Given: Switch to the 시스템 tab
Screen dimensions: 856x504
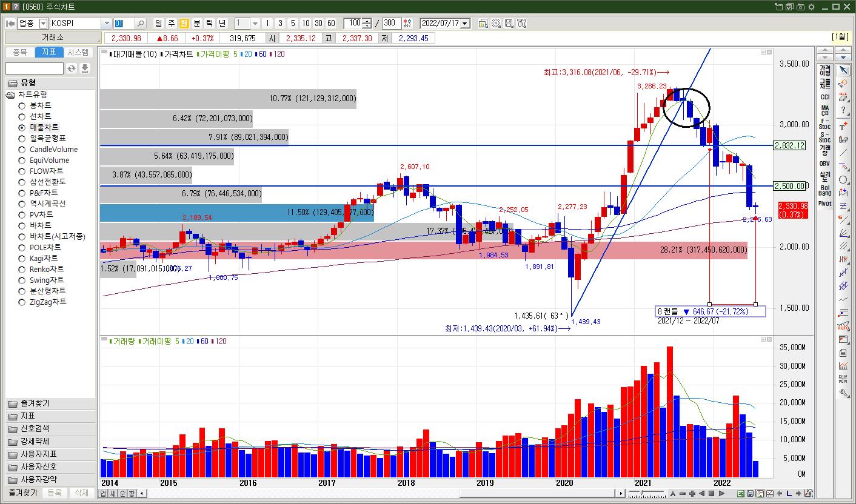Looking at the screenshot, I should tap(78, 52).
